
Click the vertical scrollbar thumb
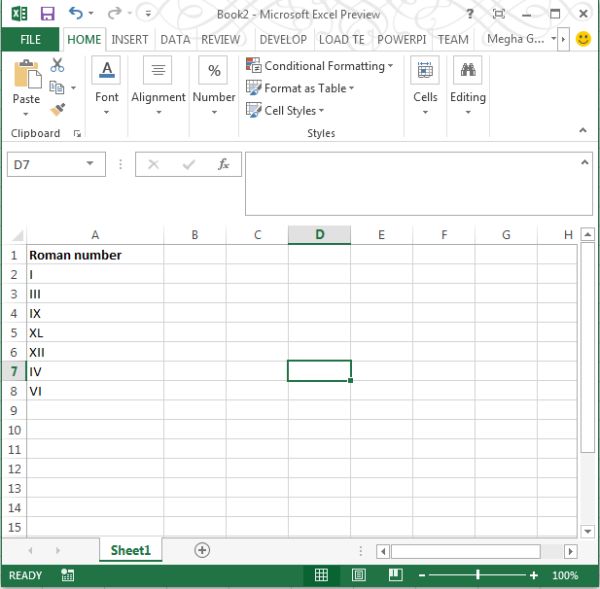click(587, 348)
